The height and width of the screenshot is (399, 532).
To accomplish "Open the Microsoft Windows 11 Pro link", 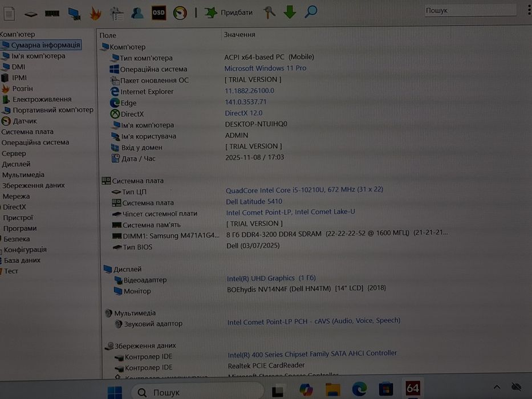I will click(x=265, y=68).
